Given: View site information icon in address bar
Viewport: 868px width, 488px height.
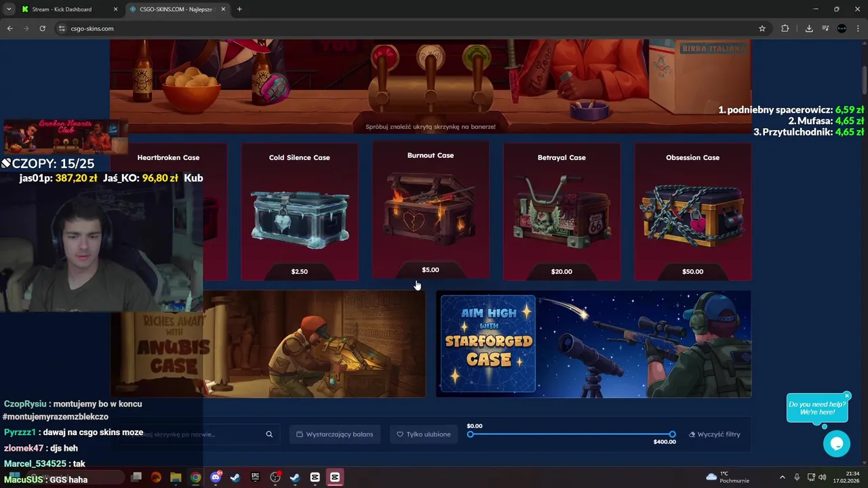Looking at the screenshot, I should coord(62,28).
